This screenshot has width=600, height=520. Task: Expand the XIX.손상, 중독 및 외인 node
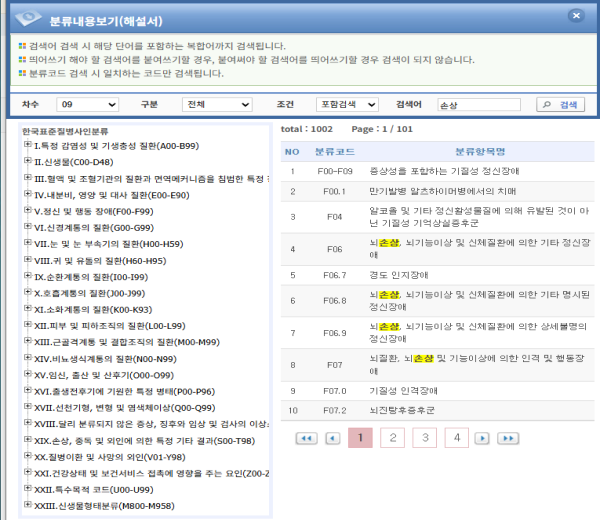coord(27,439)
